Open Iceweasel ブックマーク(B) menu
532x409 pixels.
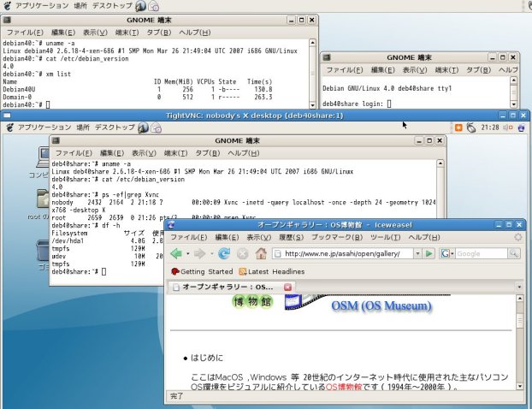(x=337, y=237)
